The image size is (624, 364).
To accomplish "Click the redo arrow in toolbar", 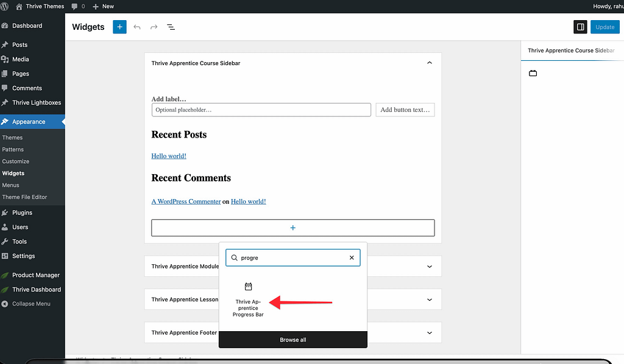I will 154,27.
